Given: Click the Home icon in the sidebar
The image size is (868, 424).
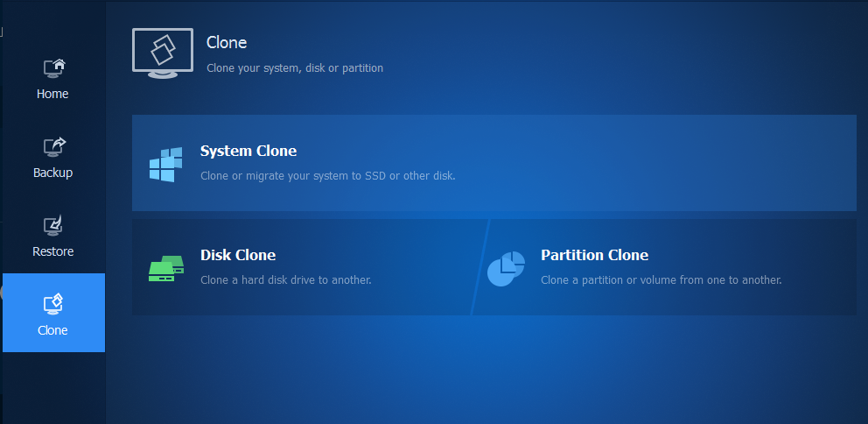Looking at the screenshot, I should coord(53,67).
